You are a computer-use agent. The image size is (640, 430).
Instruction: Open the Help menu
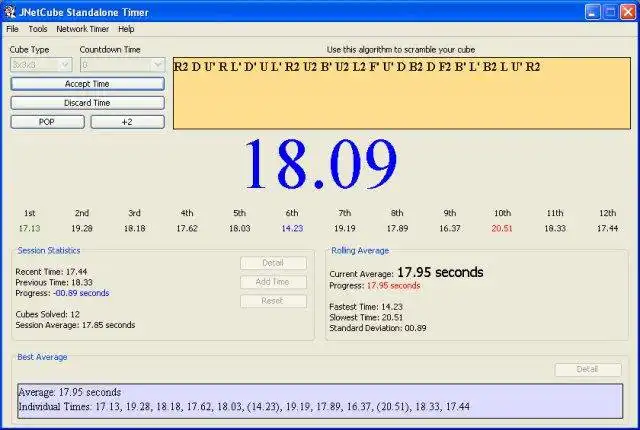(x=126, y=29)
